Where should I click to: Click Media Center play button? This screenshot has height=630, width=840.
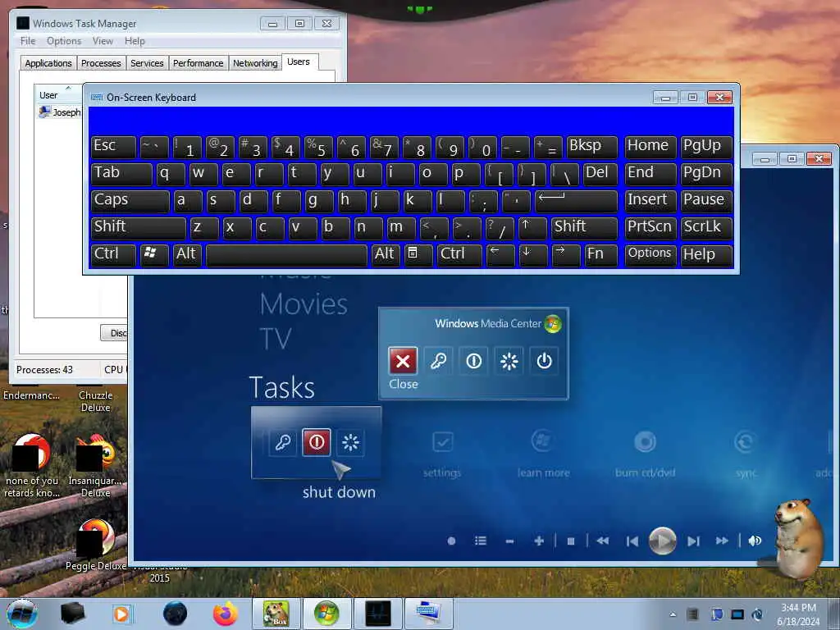[663, 541]
